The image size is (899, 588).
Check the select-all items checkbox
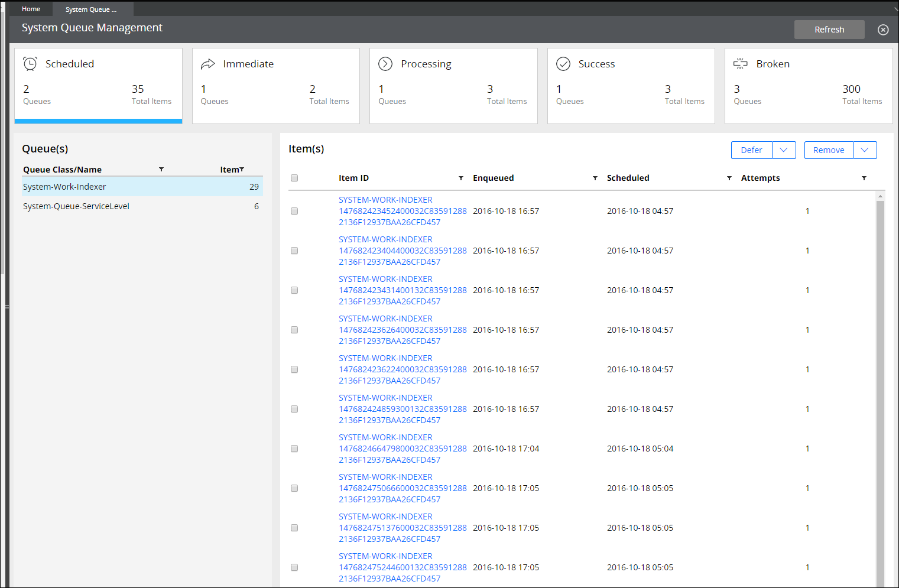click(x=294, y=178)
